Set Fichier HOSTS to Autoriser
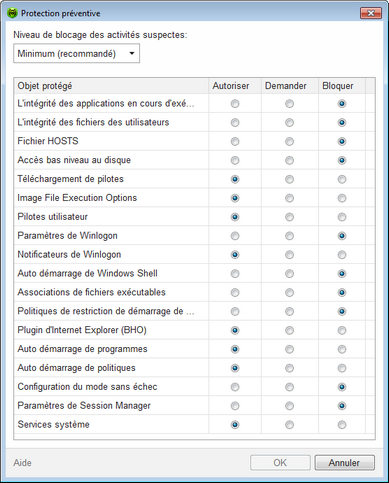The height and width of the screenshot is (483, 389). 235,142
